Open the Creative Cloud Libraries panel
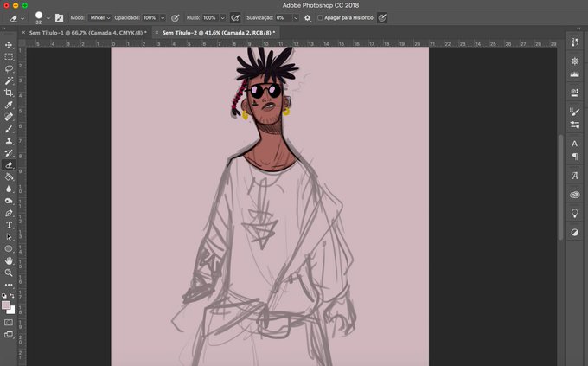This screenshot has height=366, width=588. point(574,195)
